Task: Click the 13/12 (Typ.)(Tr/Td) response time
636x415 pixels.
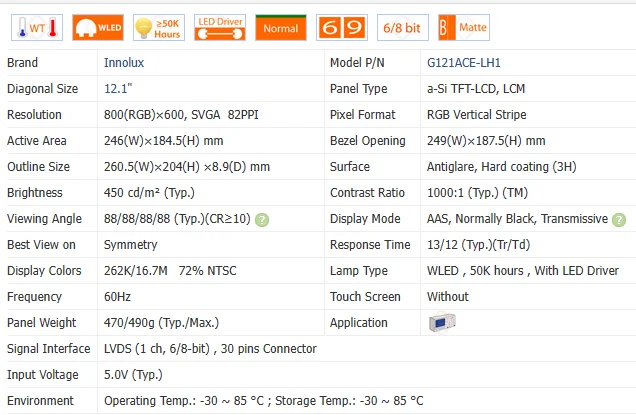Action: pyautogui.click(x=479, y=245)
